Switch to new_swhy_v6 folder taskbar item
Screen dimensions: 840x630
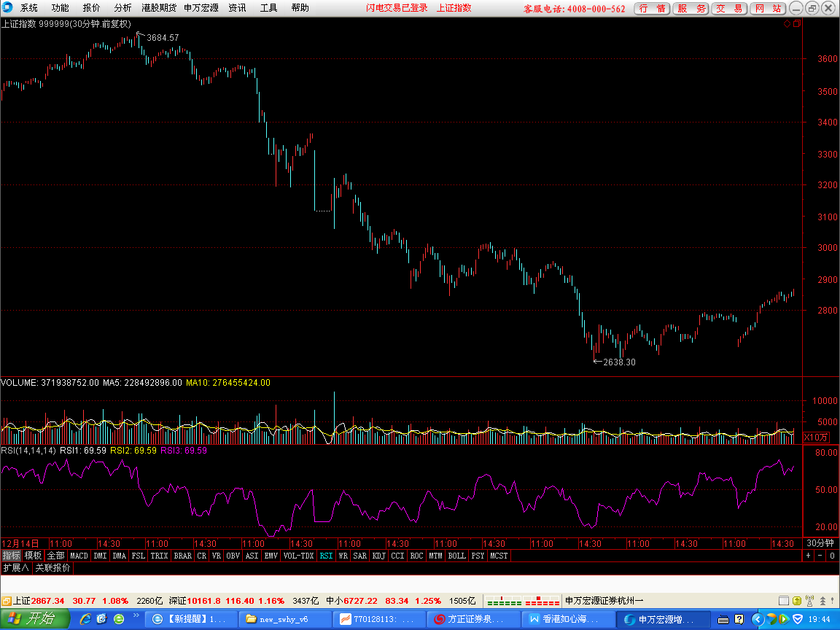pos(284,619)
